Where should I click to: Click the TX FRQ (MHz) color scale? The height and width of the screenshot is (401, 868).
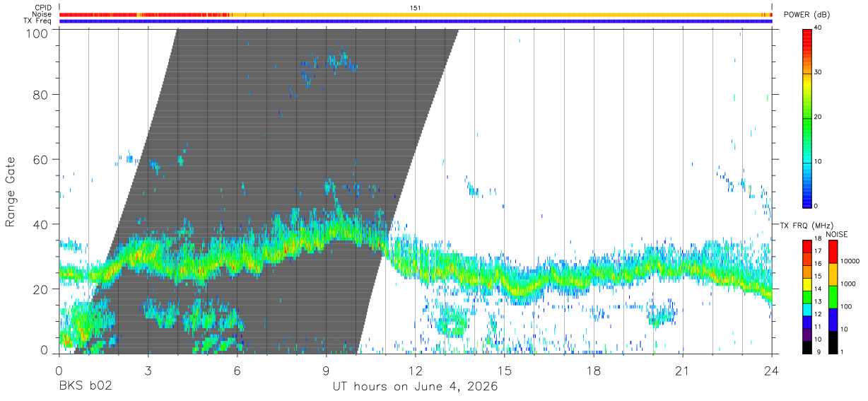tap(807, 296)
